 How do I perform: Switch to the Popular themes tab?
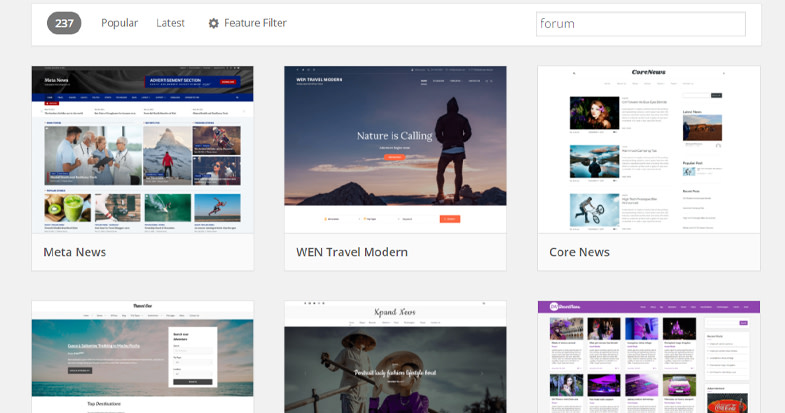119,23
